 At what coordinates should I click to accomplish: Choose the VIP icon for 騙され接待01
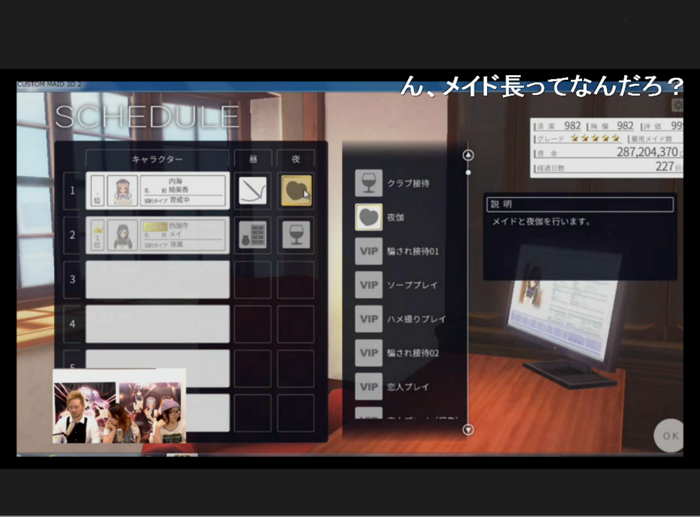[x=369, y=251]
